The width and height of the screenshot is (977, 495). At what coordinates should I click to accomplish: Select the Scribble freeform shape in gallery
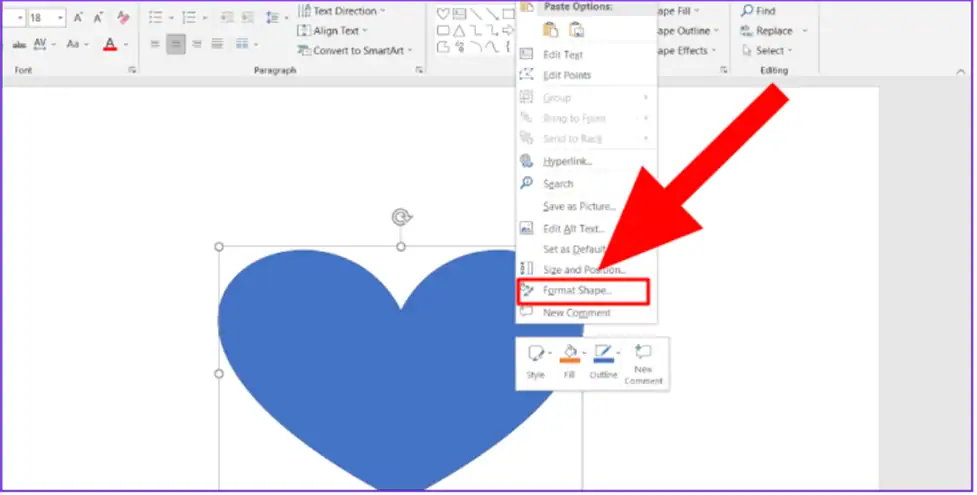(460, 47)
